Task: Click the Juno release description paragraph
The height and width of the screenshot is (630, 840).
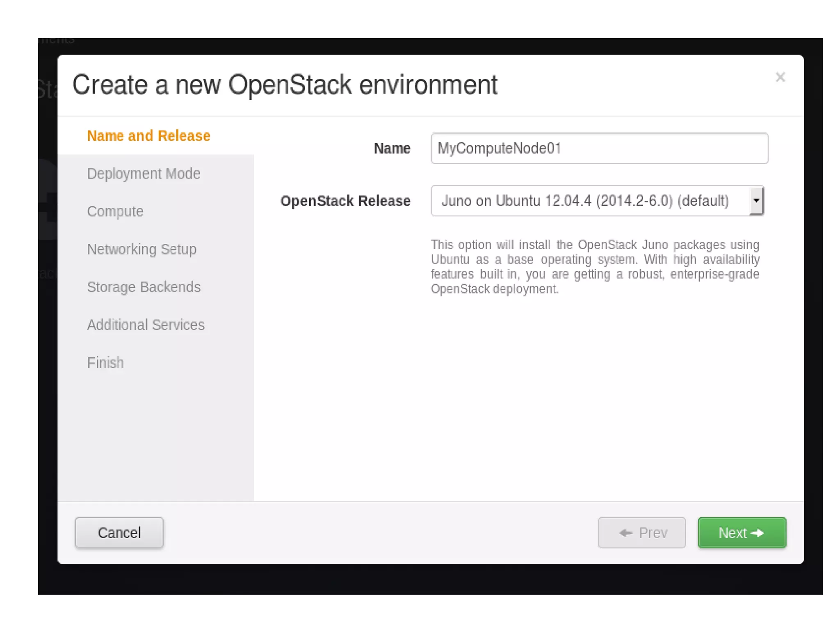Action: tap(595, 267)
